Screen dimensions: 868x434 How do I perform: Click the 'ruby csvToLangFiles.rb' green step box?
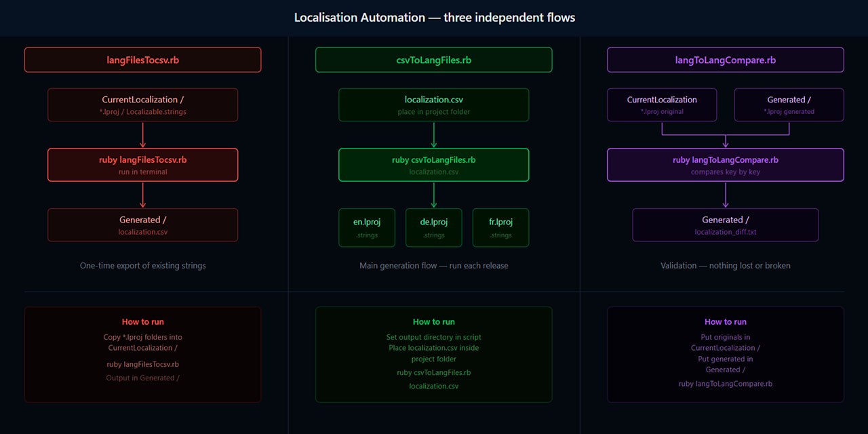pyautogui.click(x=434, y=165)
